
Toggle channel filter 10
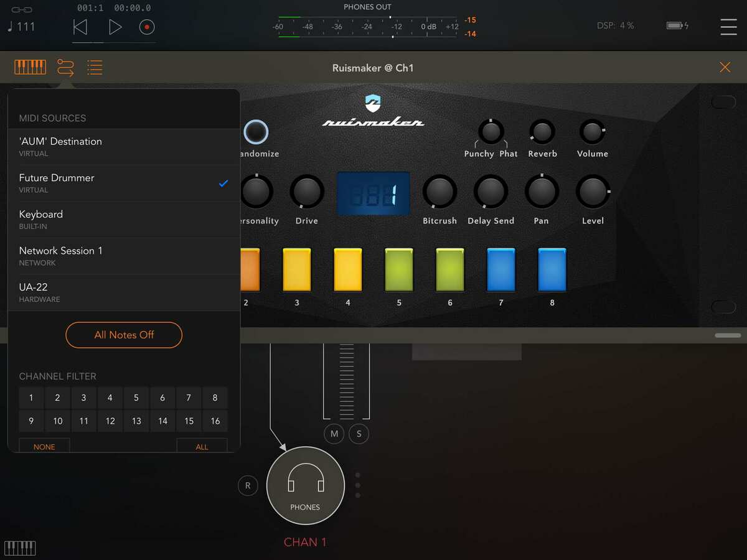coord(57,421)
